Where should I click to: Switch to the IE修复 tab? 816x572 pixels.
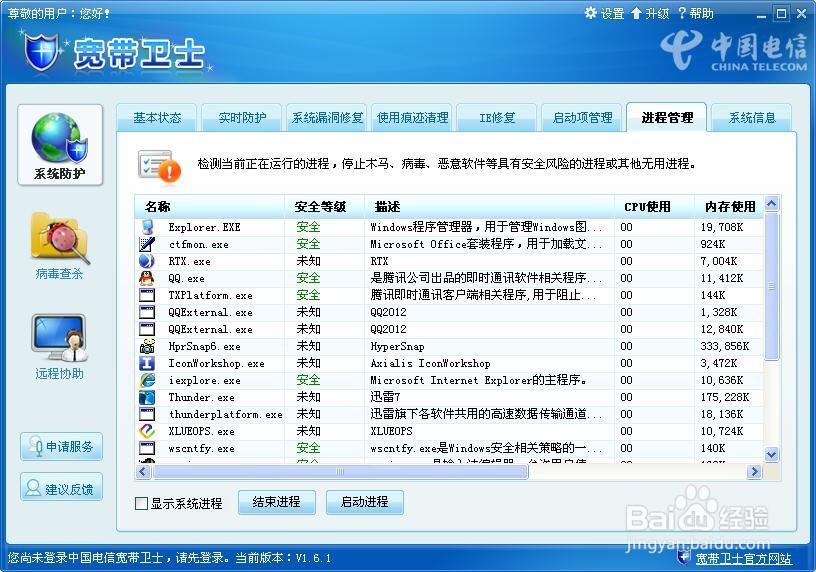pyautogui.click(x=497, y=118)
